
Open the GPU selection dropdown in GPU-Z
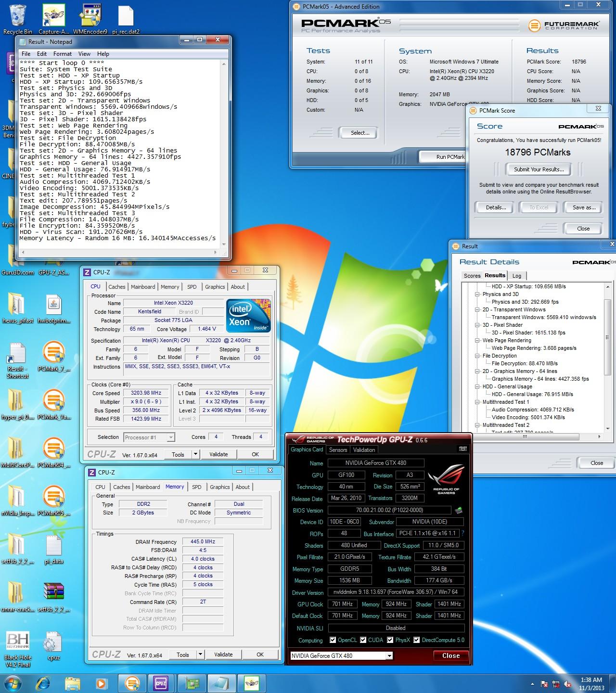coord(389,656)
